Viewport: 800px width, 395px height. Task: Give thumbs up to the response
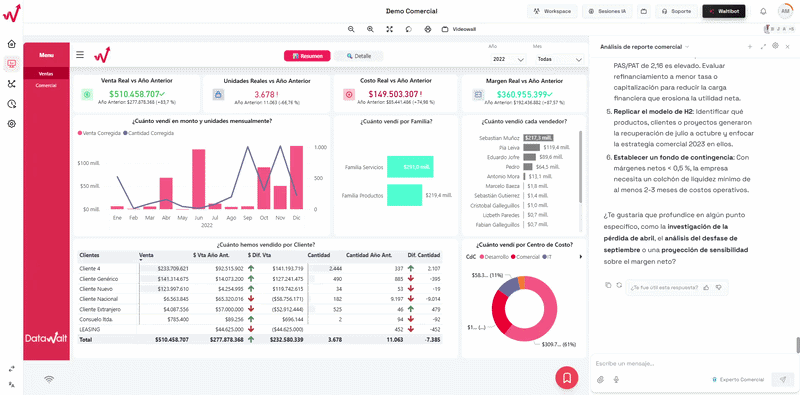pos(706,287)
